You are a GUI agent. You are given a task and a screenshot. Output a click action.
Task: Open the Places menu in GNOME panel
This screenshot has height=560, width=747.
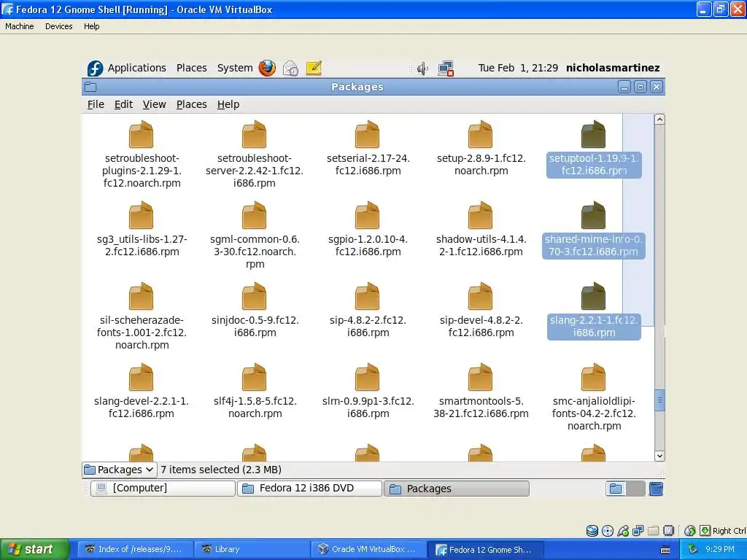point(192,68)
